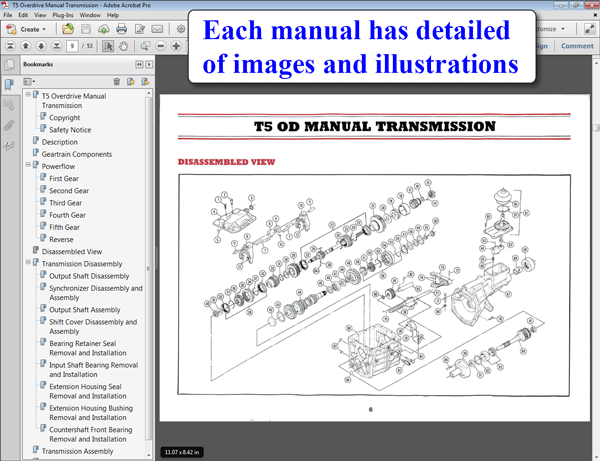The image size is (600, 461).
Task: Collapse Transmission Disassembly bookmark tree
Action: 29,263
